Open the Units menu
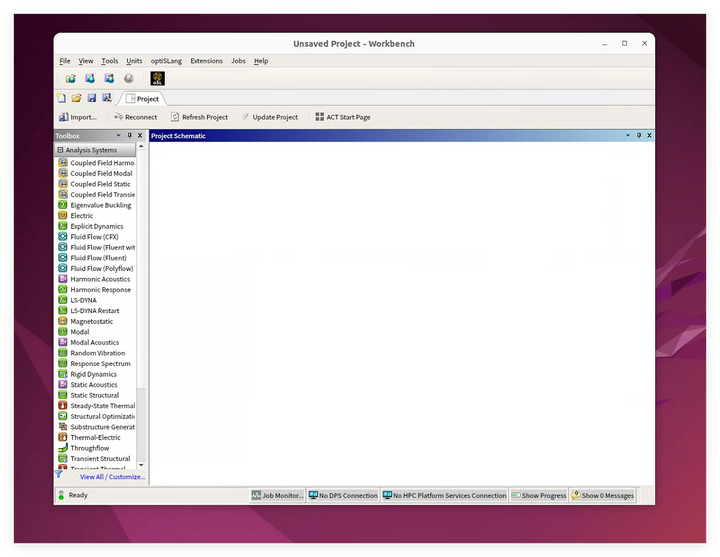The width and height of the screenshot is (720, 557). (134, 61)
